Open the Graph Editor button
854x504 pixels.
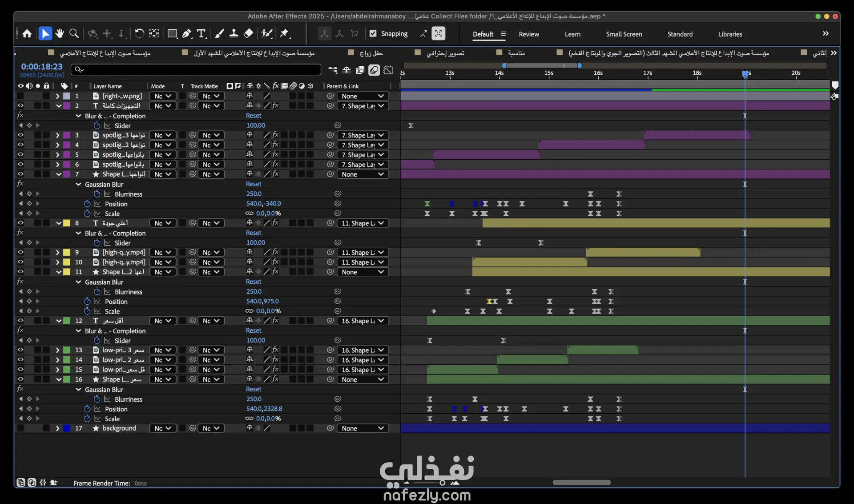point(388,70)
